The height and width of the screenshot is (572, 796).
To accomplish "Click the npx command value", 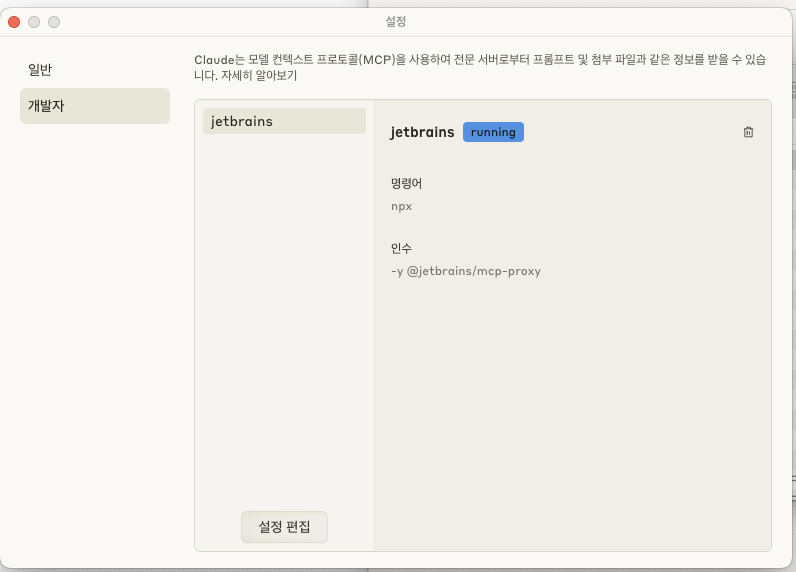I will [402, 207].
